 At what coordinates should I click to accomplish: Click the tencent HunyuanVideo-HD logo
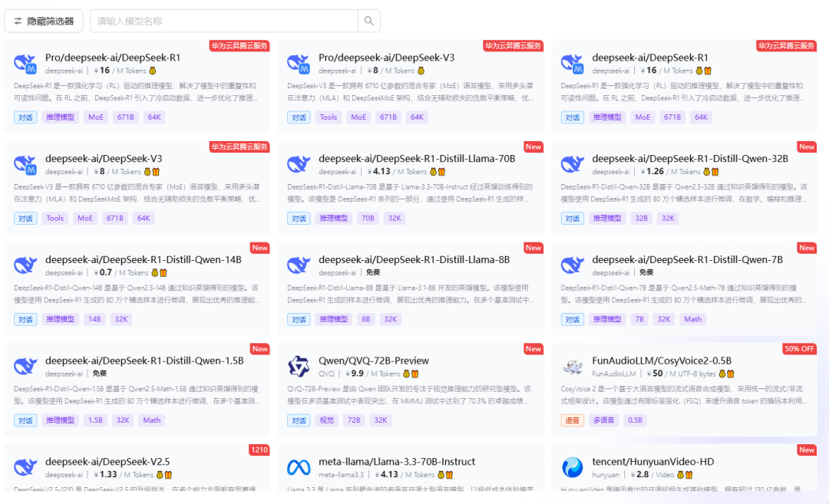(572, 467)
